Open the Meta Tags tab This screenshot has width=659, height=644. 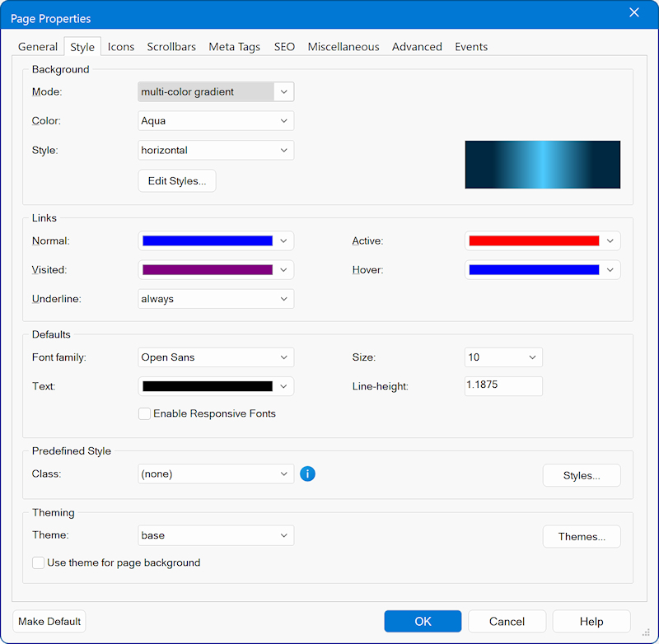[234, 47]
